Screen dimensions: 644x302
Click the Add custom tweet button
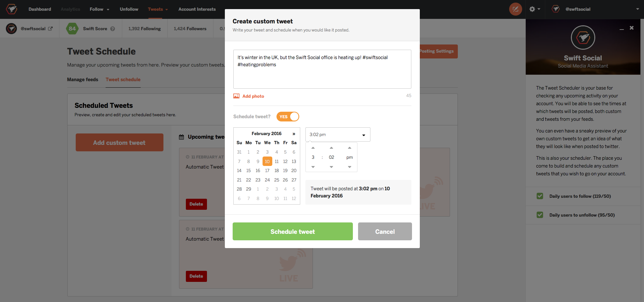point(119,142)
